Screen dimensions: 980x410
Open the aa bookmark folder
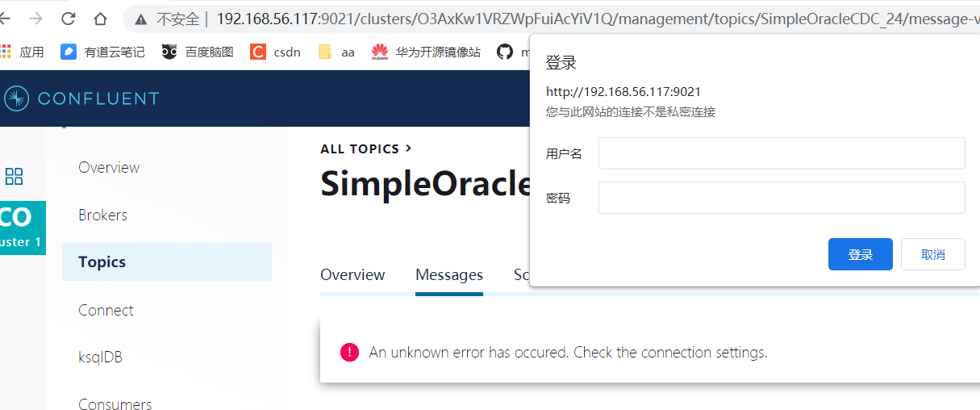[x=336, y=52]
